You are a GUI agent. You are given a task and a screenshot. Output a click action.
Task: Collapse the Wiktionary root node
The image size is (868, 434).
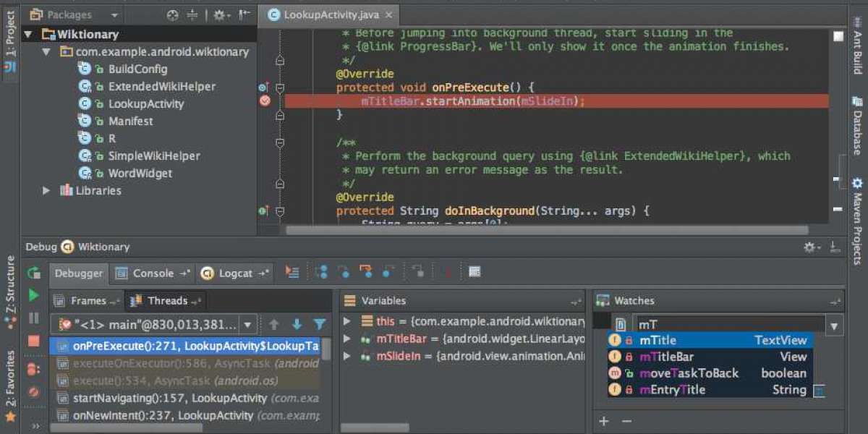28,34
